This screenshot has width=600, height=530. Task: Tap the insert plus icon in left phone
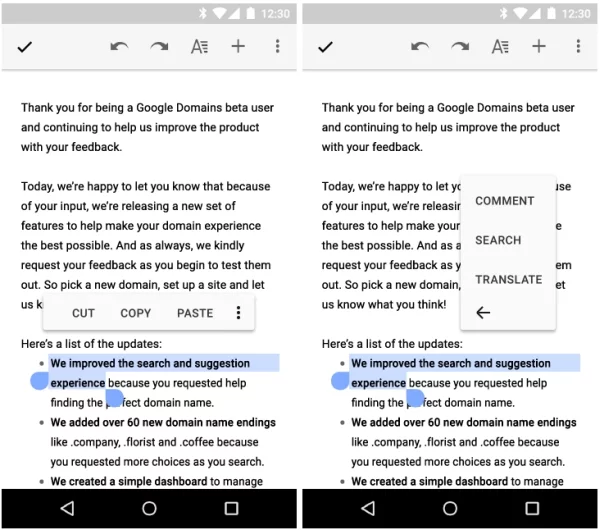coord(238,46)
